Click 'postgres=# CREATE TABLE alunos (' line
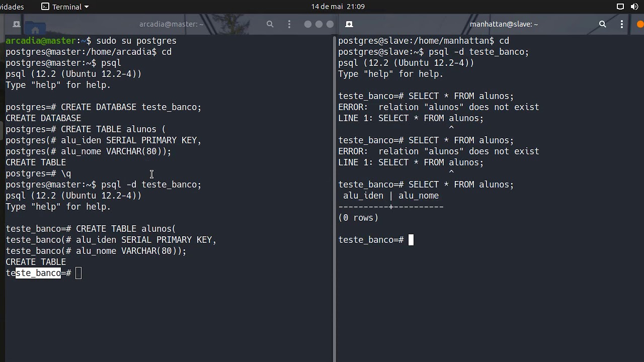 tap(86, 129)
